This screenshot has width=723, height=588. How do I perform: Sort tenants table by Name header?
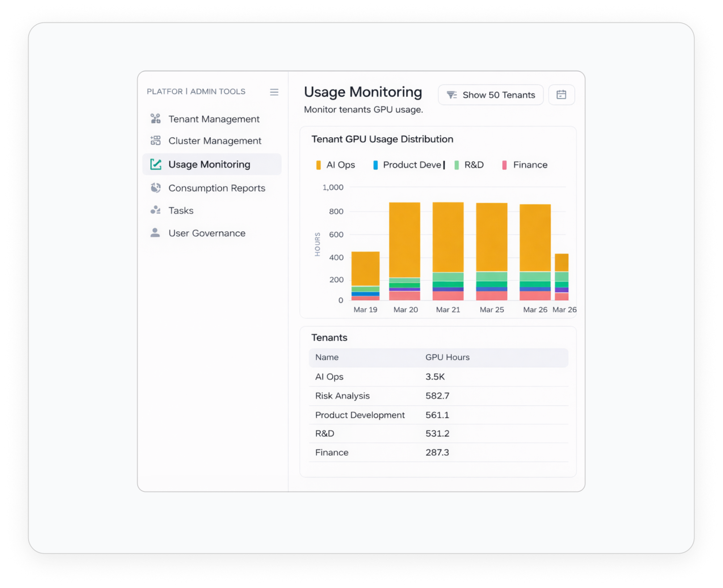click(327, 357)
